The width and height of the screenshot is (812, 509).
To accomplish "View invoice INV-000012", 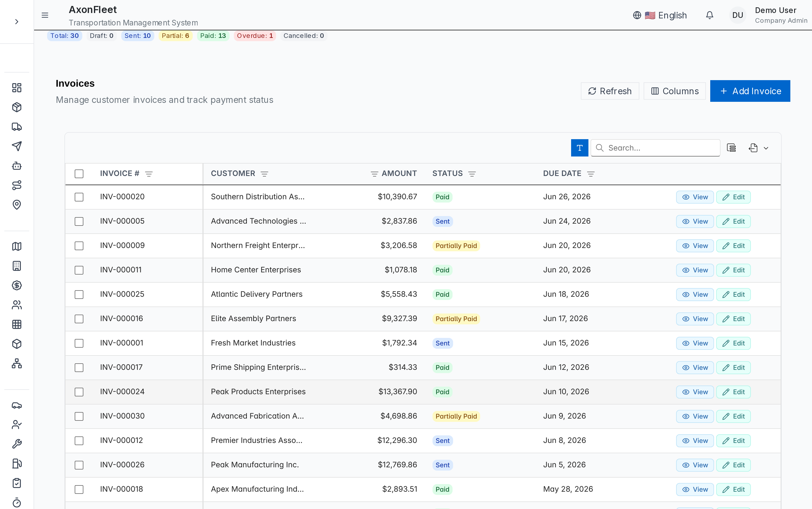I will (695, 441).
